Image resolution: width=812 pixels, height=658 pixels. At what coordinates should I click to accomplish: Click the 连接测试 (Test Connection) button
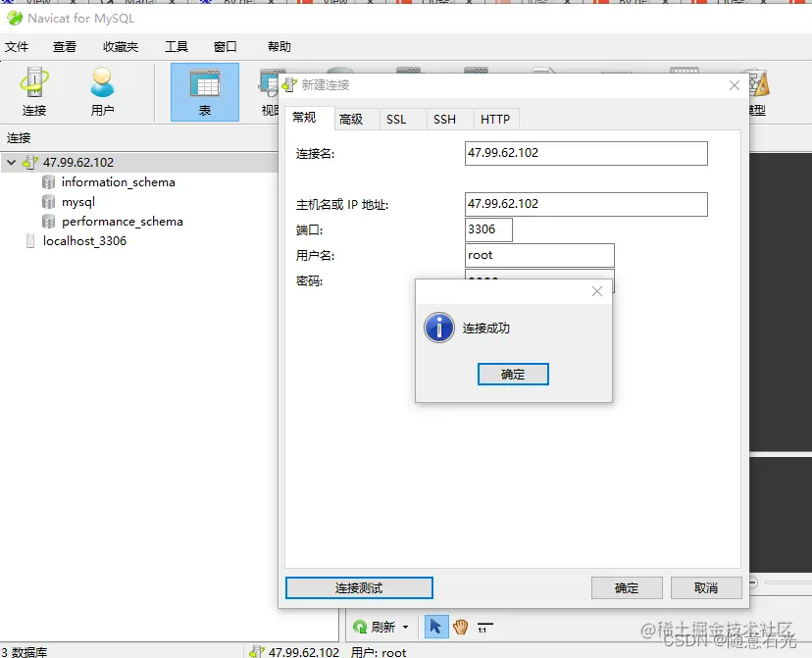click(x=359, y=587)
